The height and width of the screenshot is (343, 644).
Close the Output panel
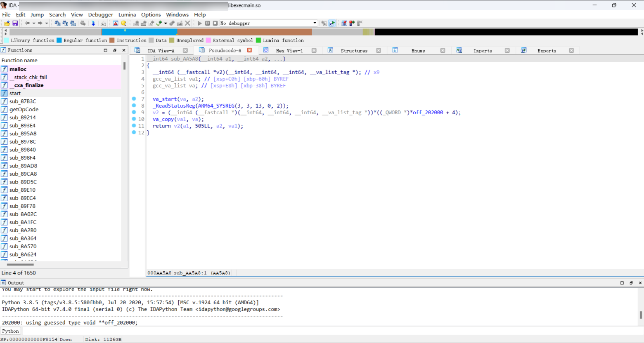[x=640, y=283]
